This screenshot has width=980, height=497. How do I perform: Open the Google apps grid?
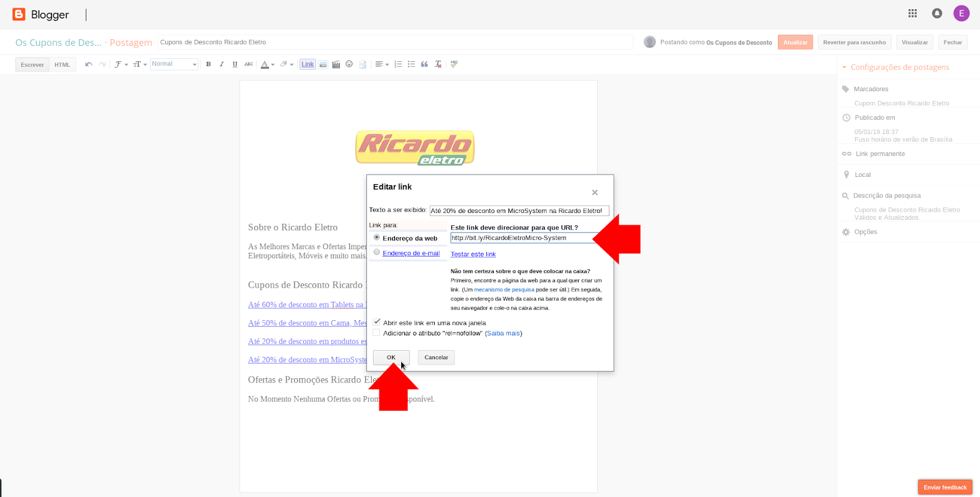tap(913, 13)
